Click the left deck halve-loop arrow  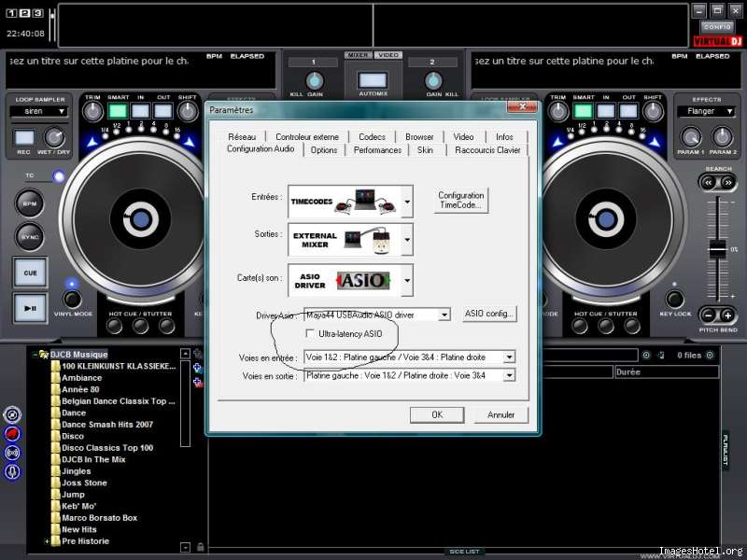(92, 142)
